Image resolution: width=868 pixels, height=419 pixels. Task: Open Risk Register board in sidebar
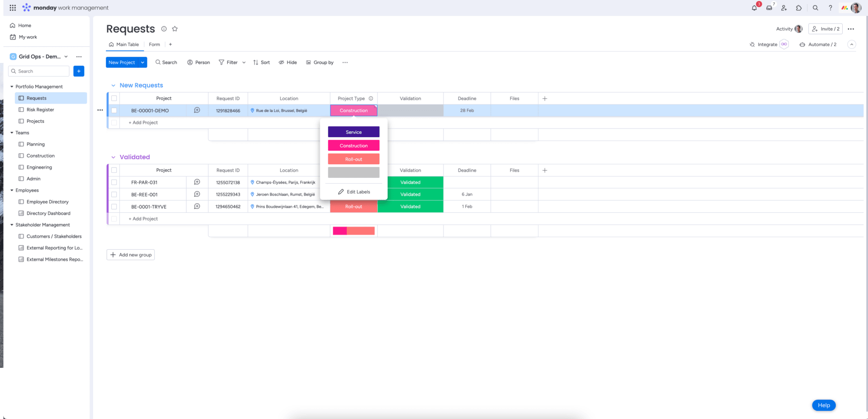pyautogui.click(x=40, y=110)
